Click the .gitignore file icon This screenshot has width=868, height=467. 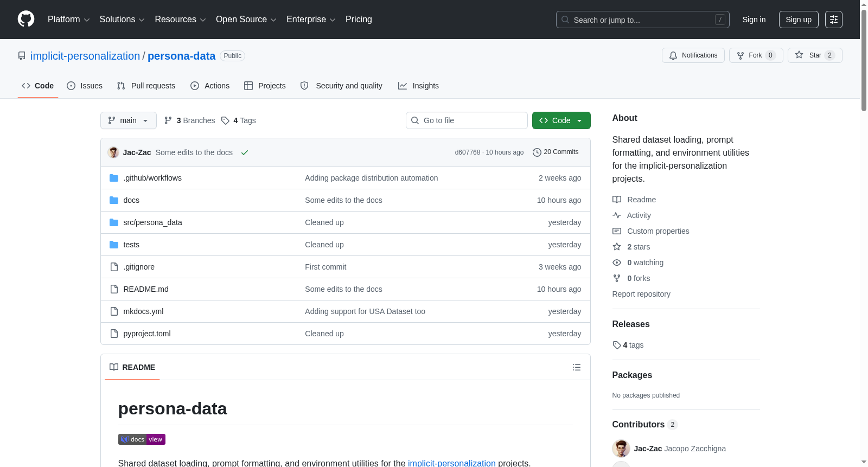(114, 267)
